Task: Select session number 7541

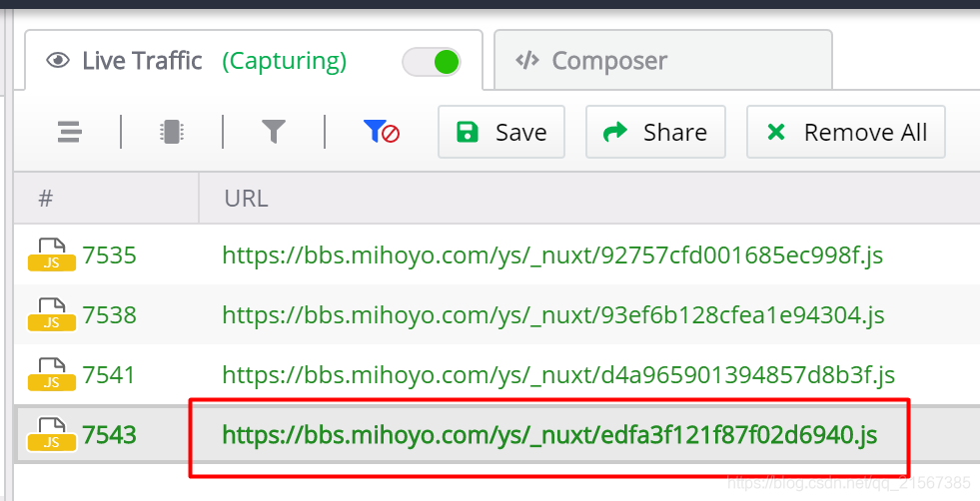Action: pyautogui.click(x=109, y=375)
